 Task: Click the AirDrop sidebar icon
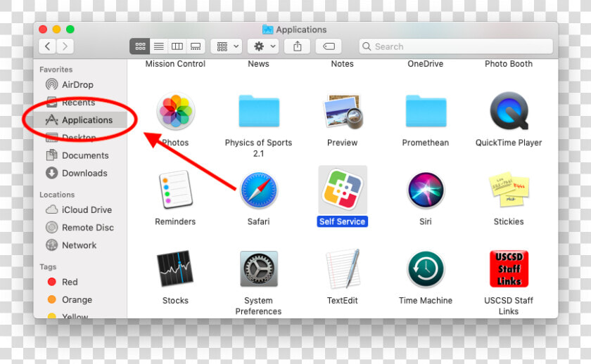coord(51,84)
